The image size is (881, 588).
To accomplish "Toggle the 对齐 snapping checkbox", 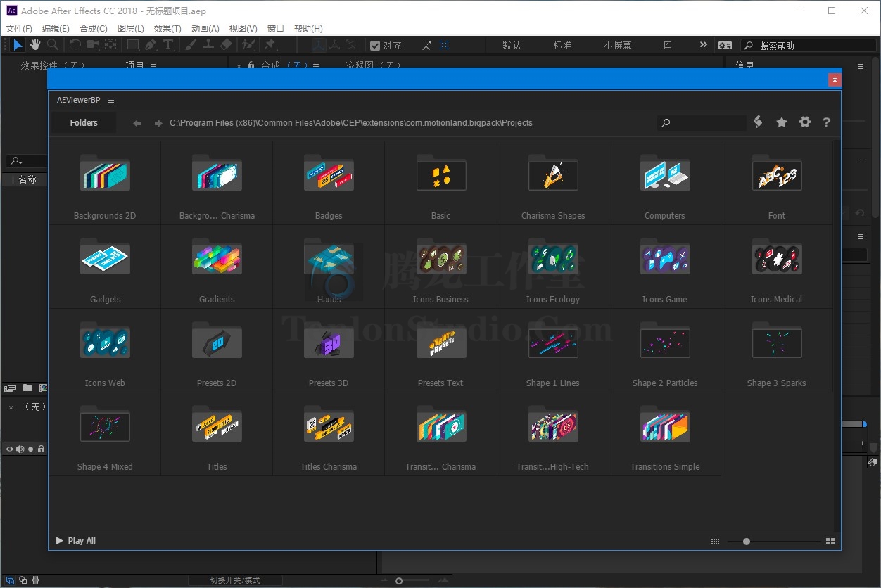I will (x=375, y=45).
